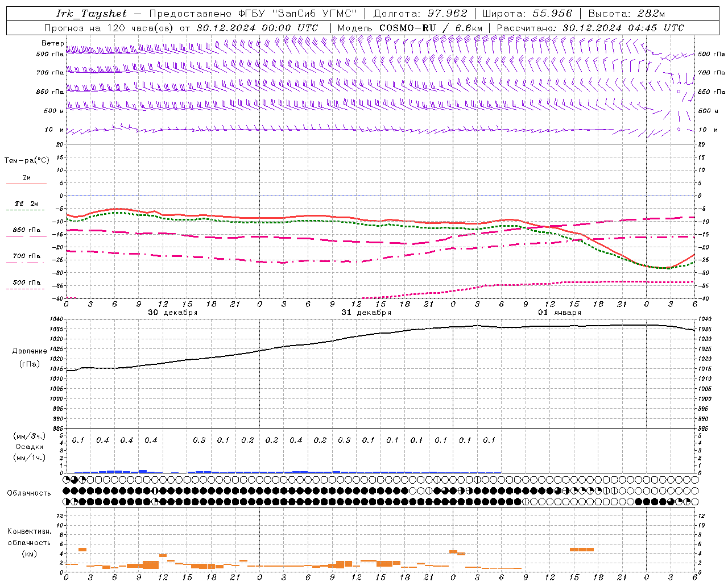Select the 700 гПа temperature legend entry
728x582 pixels.
(26, 256)
